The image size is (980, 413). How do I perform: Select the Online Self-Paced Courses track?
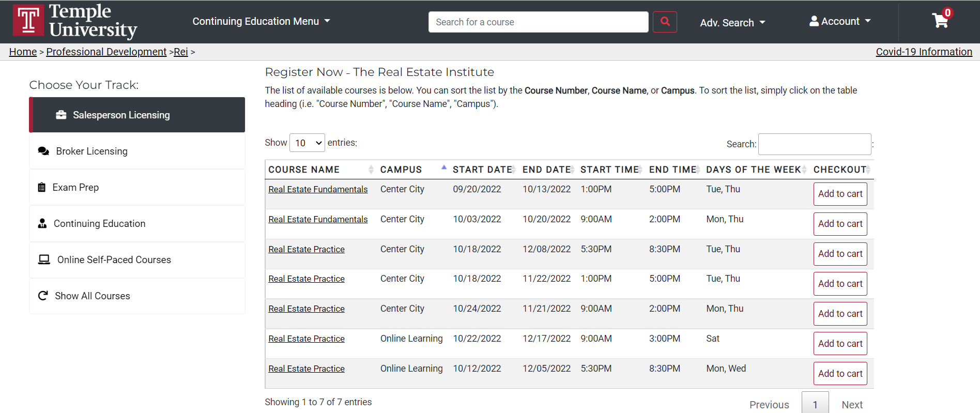[x=137, y=259]
